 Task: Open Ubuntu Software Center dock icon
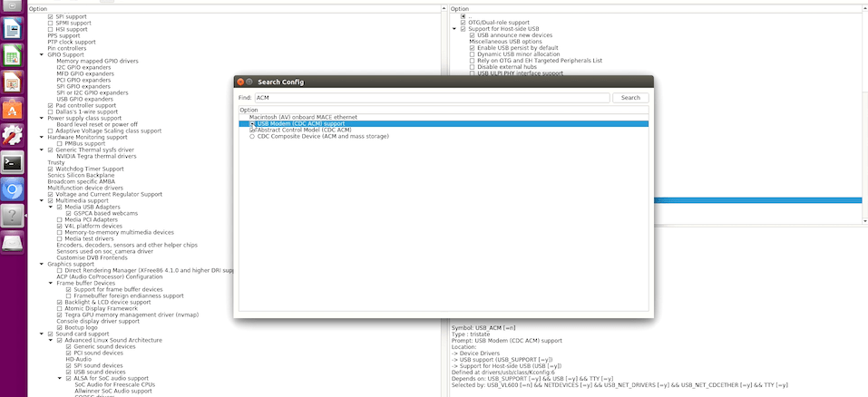(x=13, y=110)
